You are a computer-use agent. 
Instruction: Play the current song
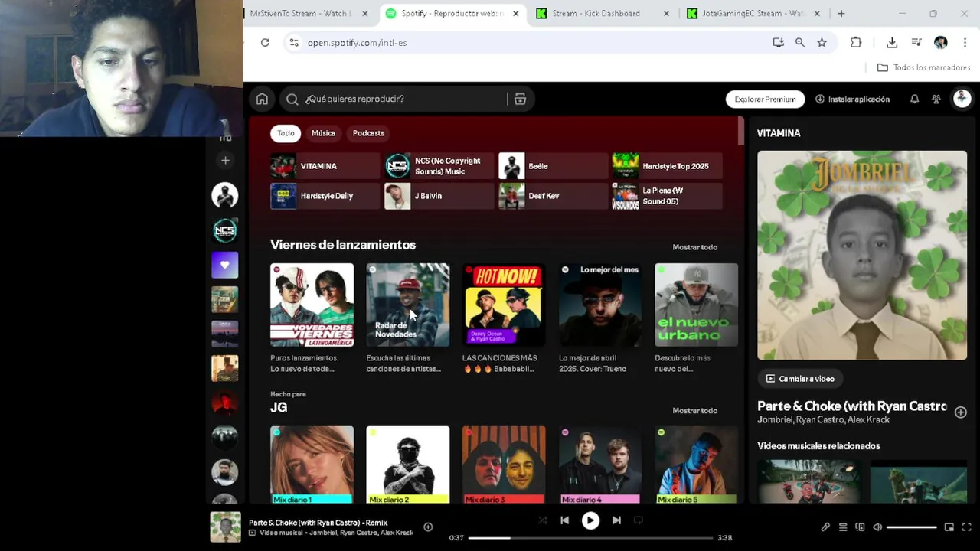(590, 520)
